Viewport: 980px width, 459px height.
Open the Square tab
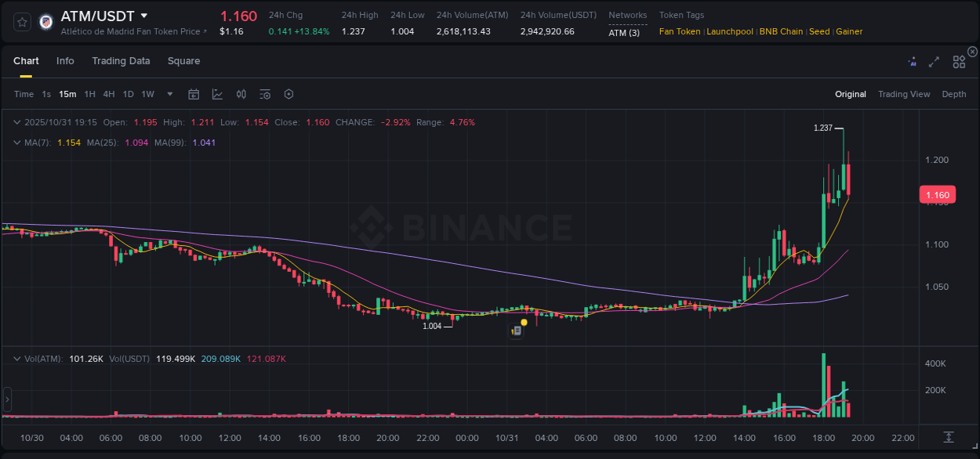pos(183,61)
